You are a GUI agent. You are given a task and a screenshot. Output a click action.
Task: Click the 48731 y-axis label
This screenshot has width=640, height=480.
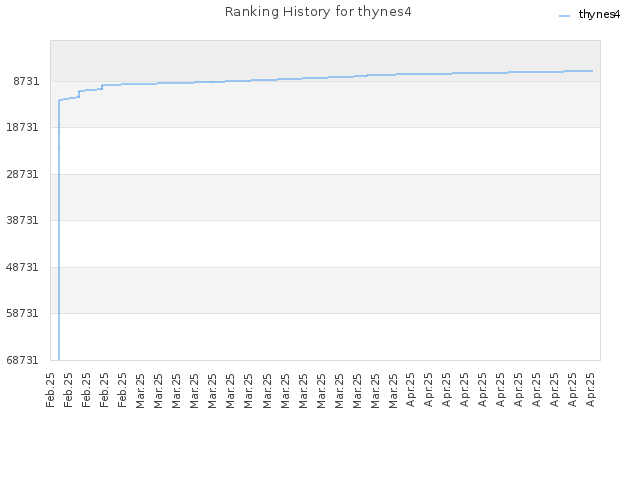tap(22, 267)
